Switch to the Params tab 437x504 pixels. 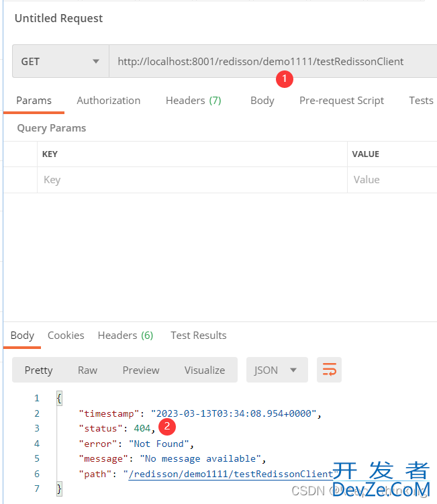click(x=34, y=101)
